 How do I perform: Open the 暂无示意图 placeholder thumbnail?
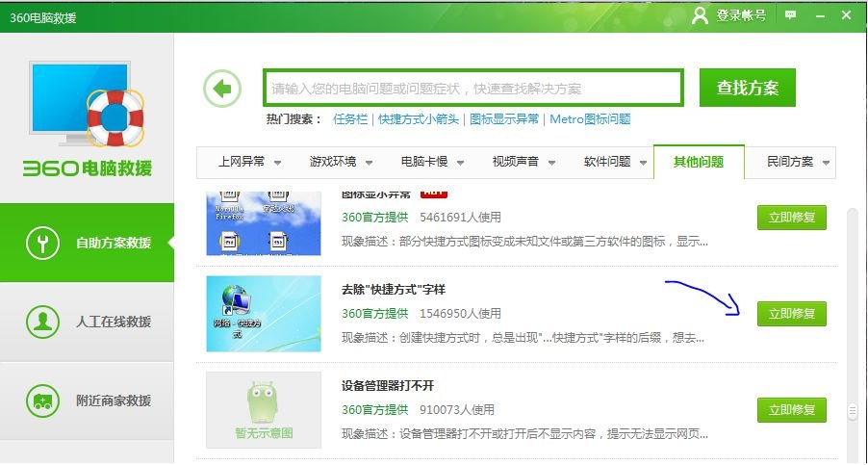click(x=264, y=410)
